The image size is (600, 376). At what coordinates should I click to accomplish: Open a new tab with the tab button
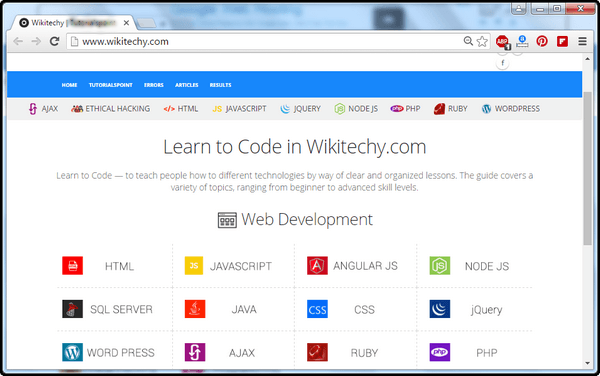click(x=147, y=23)
